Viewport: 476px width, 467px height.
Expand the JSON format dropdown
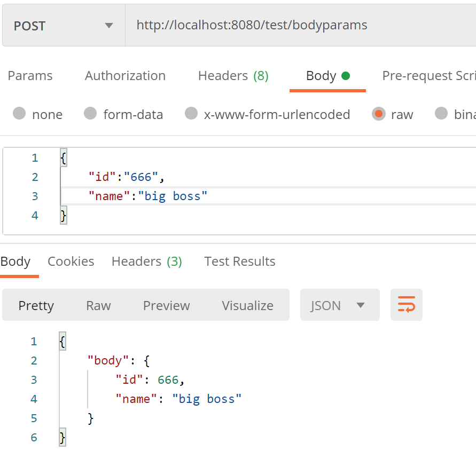tap(339, 305)
